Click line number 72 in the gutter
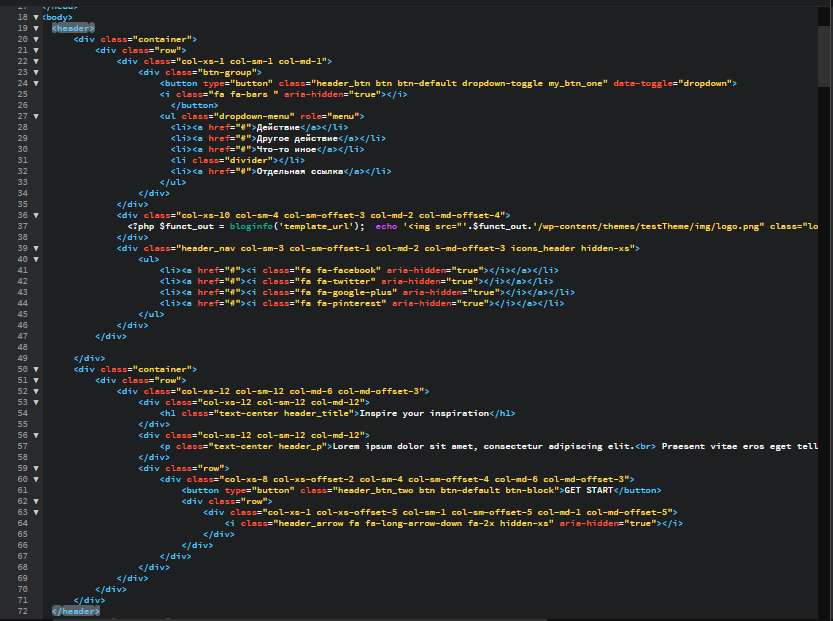Screen dimensions: 833x621 click(22, 611)
